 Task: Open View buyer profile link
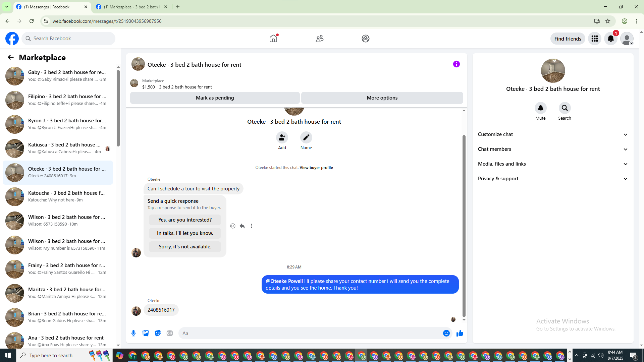click(x=316, y=168)
